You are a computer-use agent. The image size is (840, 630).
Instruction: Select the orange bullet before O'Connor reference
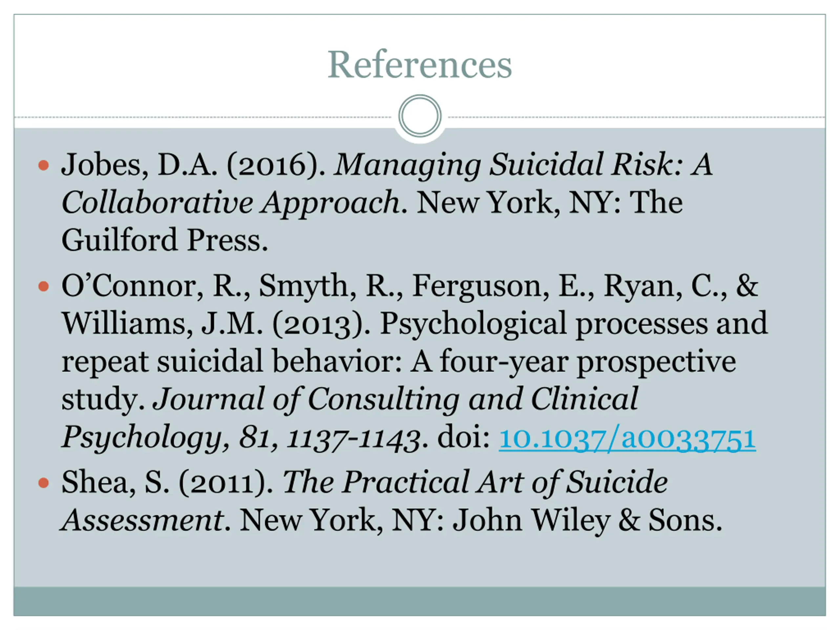pos(44,286)
